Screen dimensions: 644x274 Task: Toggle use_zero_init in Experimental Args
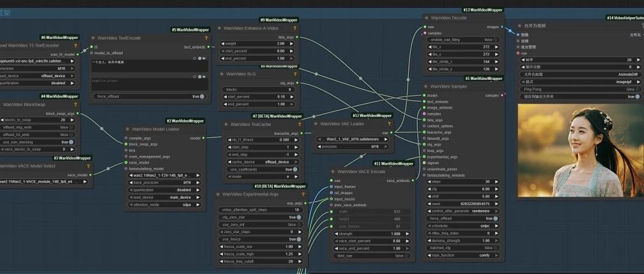coord(260,224)
